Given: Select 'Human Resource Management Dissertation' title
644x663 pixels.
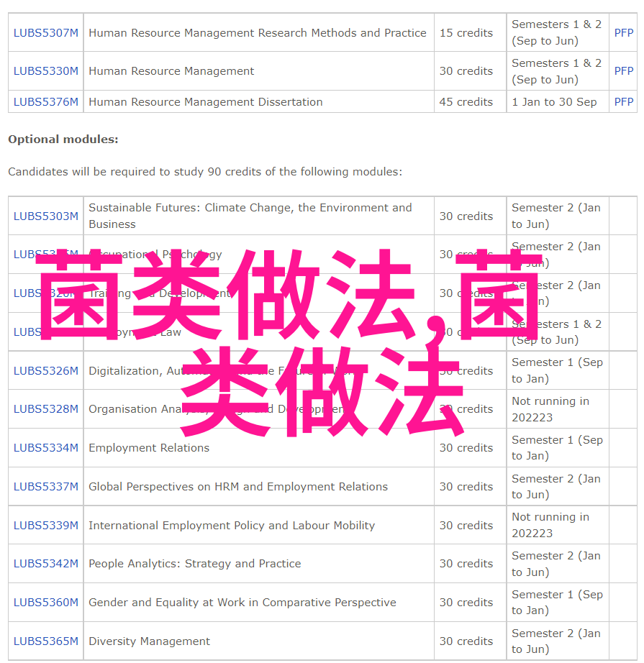Looking at the screenshot, I should click(206, 102).
